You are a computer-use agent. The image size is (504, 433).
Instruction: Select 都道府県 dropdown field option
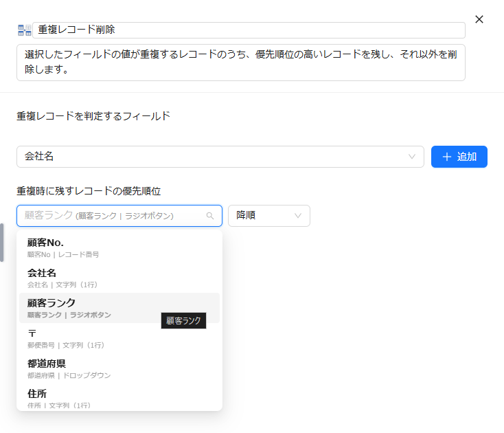click(x=119, y=368)
